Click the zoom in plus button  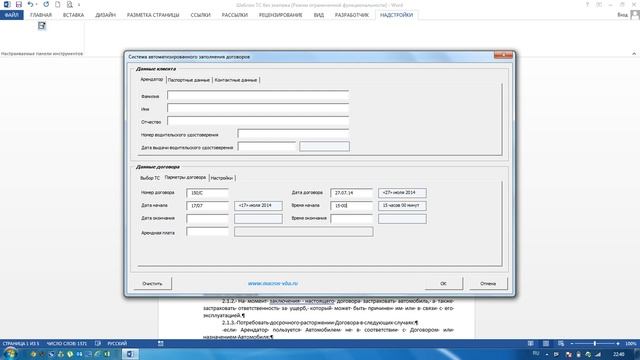[x=618, y=344]
